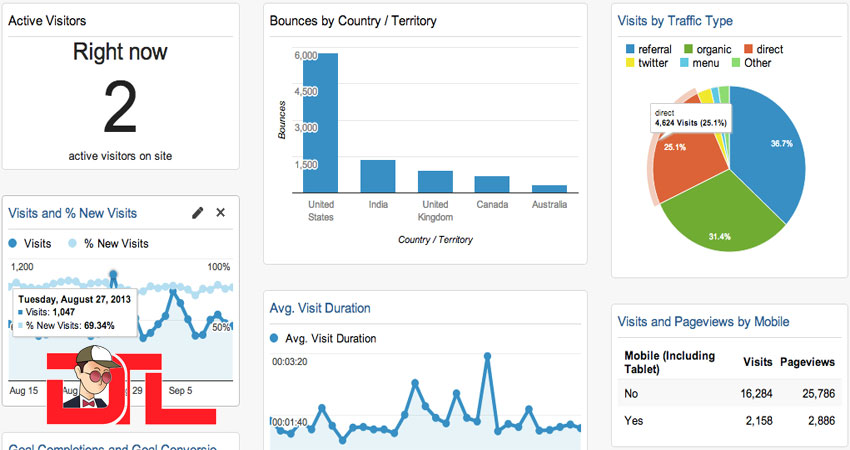
Task: Click the 'Country / Territory' axis label
Action: [435, 240]
